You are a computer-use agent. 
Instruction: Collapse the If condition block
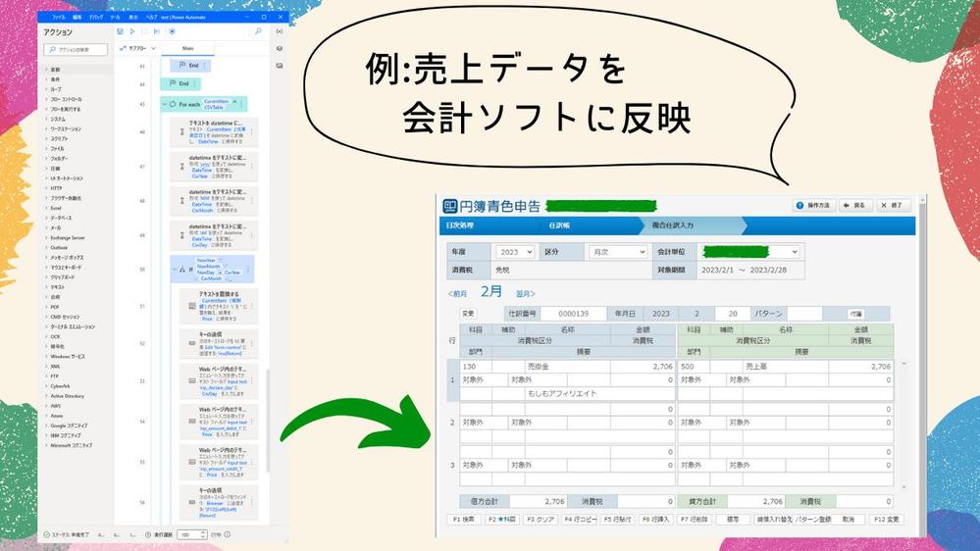click(175, 270)
